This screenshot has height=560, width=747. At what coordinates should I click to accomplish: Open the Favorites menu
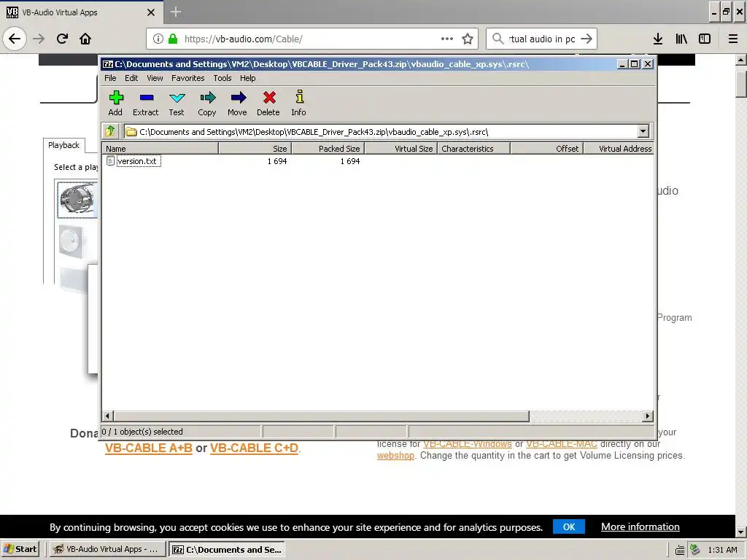pyautogui.click(x=187, y=78)
